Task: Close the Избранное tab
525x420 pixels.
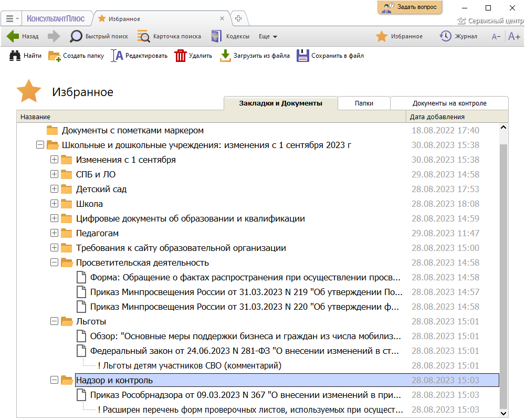Action: click(222, 18)
